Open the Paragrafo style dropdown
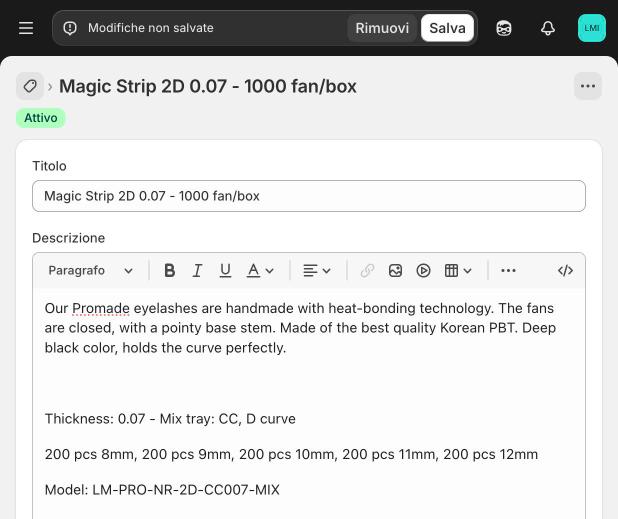The width and height of the screenshot is (618, 519). click(x=90, y=271)
